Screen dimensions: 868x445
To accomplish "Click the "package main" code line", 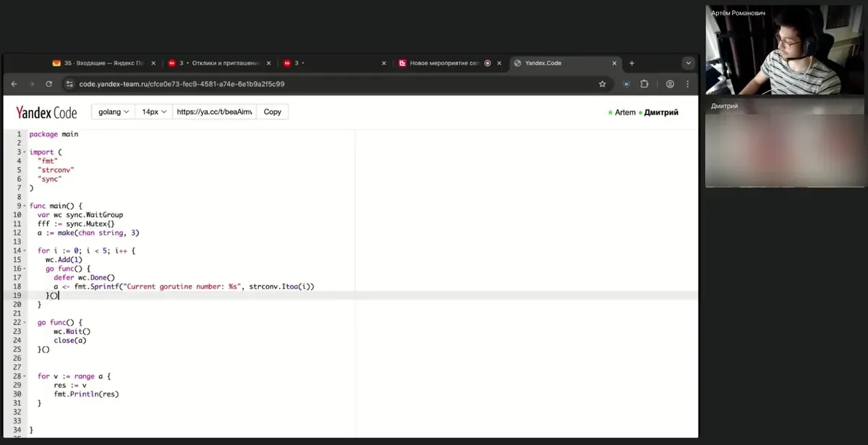I will tap(54, 134).
